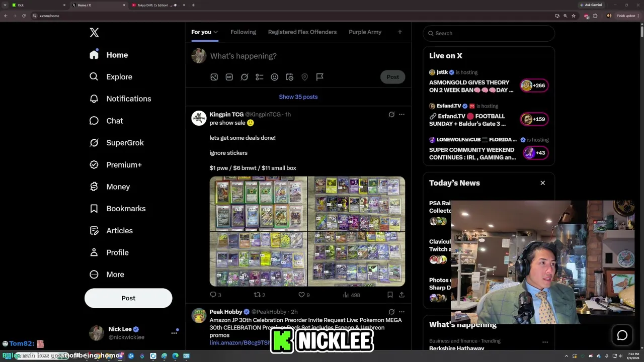The height and width of the screenshot is (362, 644).
Task: View analytics of Kingpin TCG post
Action: click(x=351, y=295)
